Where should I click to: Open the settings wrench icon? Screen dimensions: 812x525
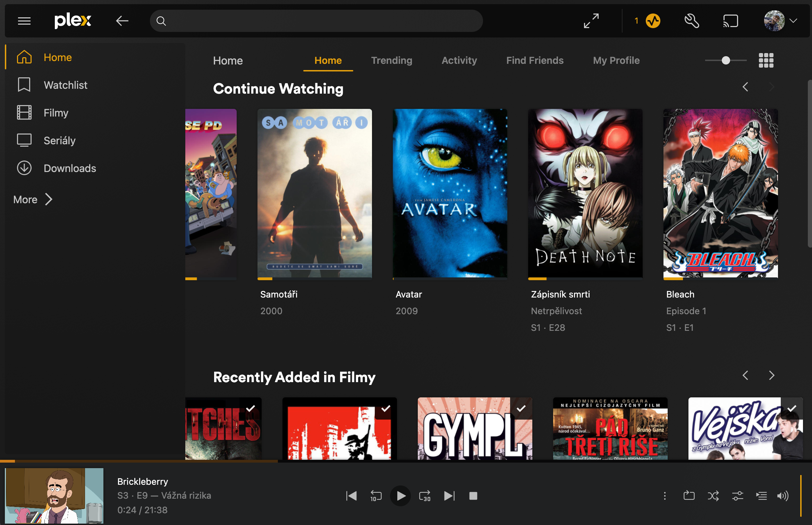point(692,21)
